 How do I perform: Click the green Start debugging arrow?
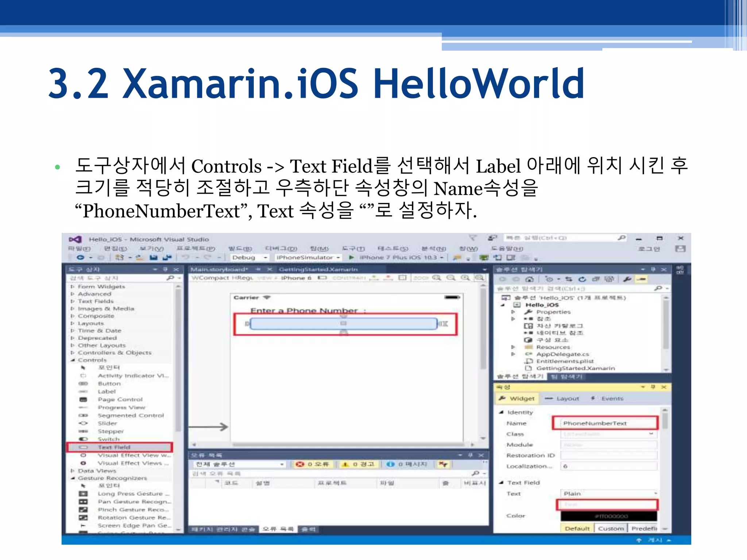(x=352, y=257)
